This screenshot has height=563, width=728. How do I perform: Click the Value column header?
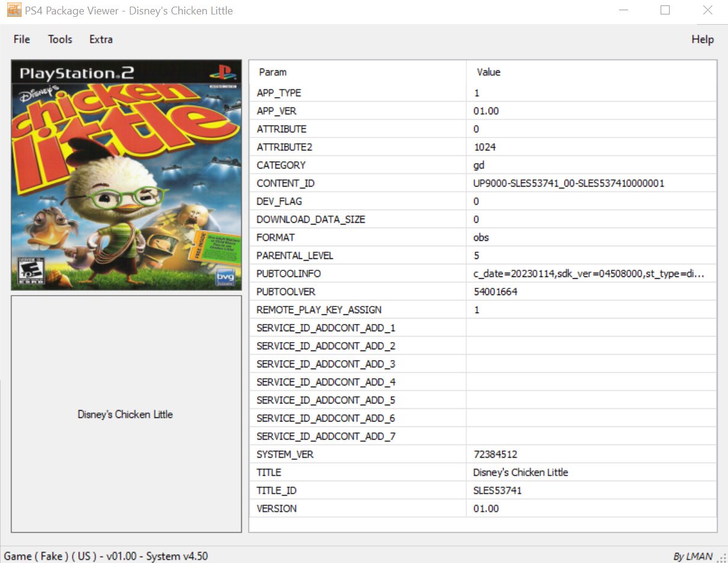pyautogui.click(x=488, y=72)
